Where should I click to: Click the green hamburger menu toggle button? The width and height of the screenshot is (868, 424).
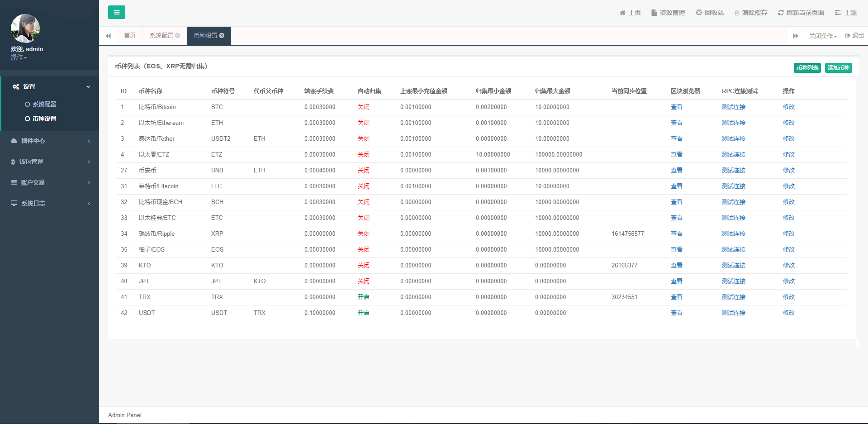[x=116, y=12]
